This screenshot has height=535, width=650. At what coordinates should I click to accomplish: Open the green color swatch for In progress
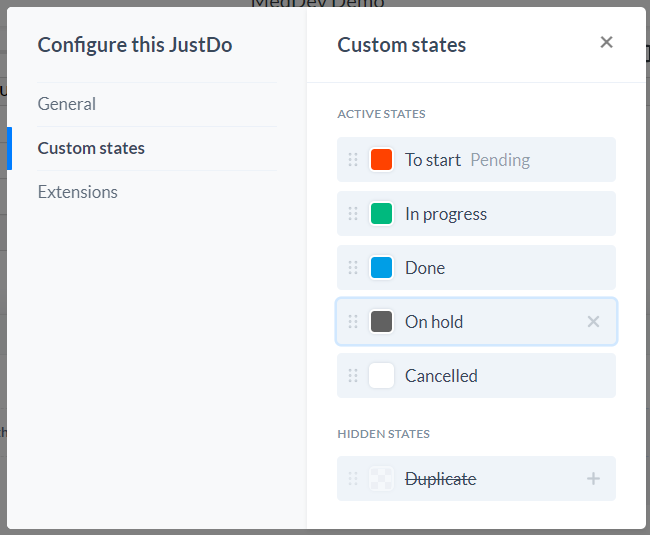(x=381, y=213)
